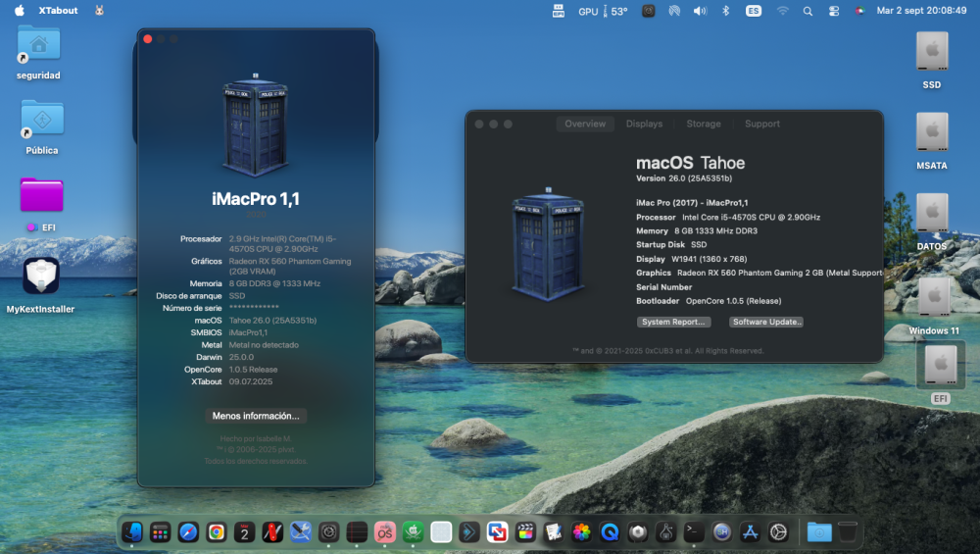Click the Procesador value in XTabout
The image size is (980, 554).
point(282,244)
